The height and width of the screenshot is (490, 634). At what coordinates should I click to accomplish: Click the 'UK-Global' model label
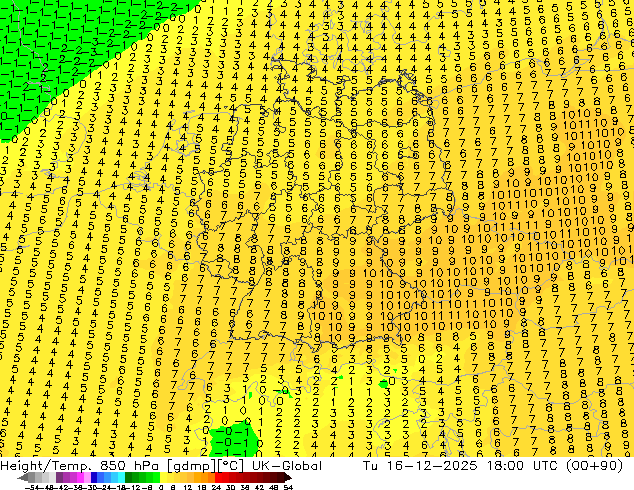coord(287,466)
